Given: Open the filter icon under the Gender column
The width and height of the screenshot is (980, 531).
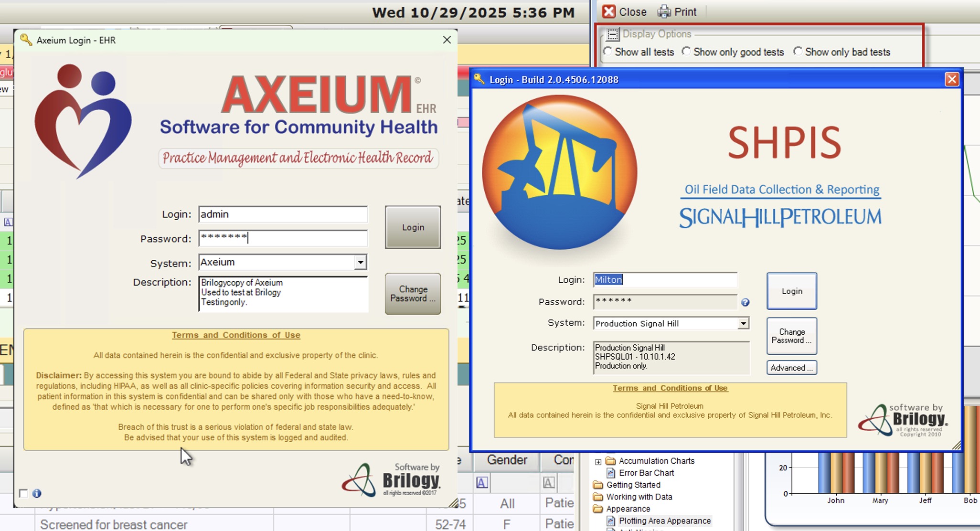Looking at the screenshot, I should click(x=482, y=483).
